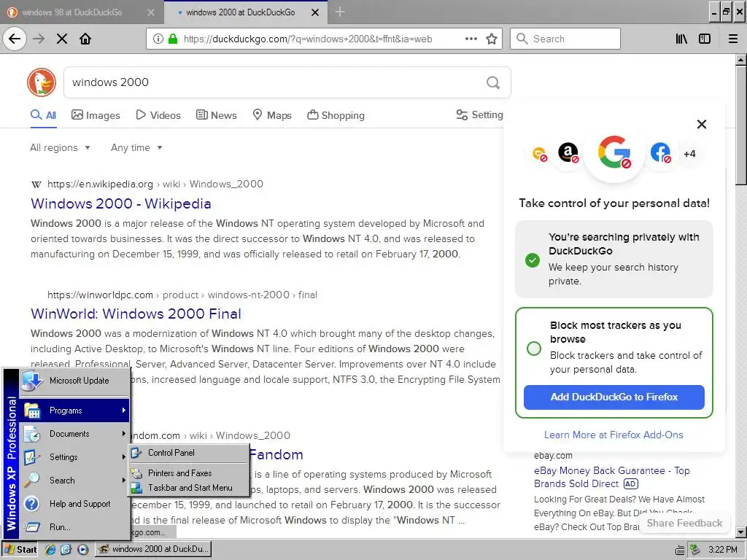Screen dimensions: 747x560
Task: Toggle Block most trackers option circle
Action: pos(534,348)
